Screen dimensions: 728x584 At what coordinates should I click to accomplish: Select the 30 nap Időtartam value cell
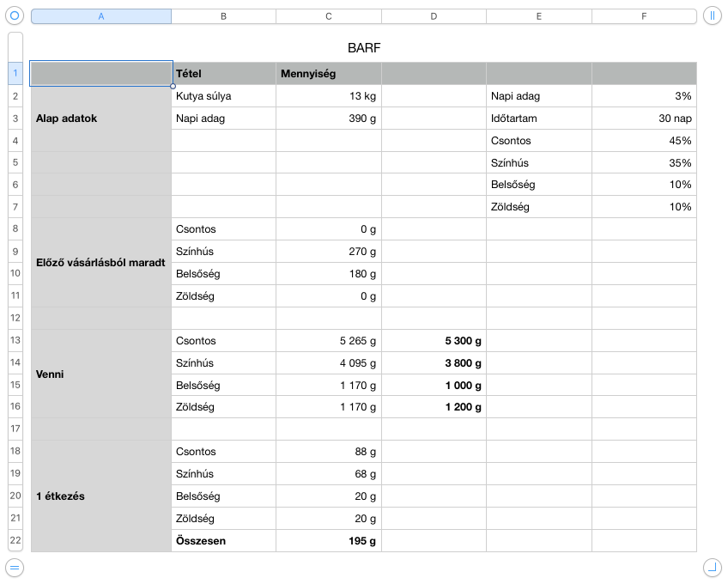pos(644,119)
